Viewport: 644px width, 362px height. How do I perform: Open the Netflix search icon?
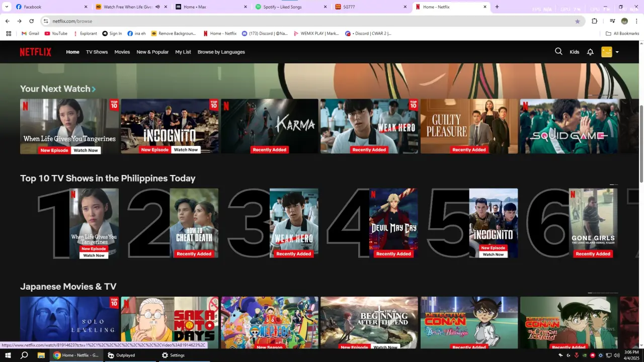pyautogui.click(x=558, y=51)
